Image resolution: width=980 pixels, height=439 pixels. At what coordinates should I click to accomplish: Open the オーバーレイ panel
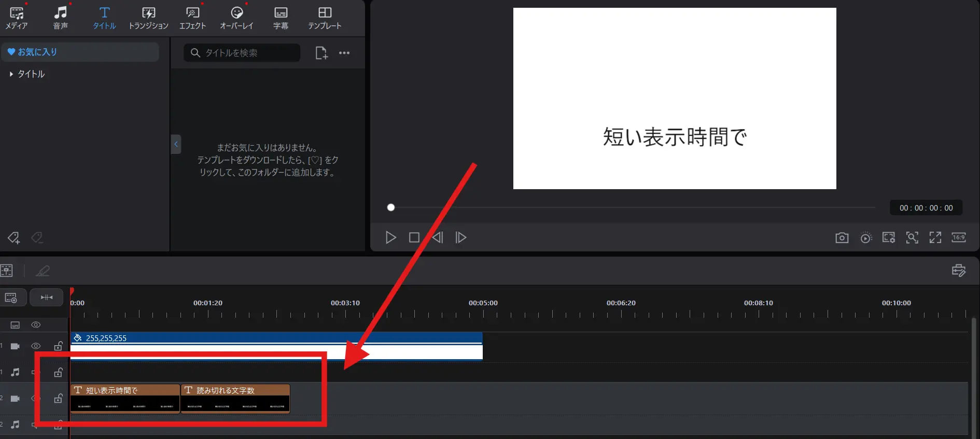coord(236,18)
